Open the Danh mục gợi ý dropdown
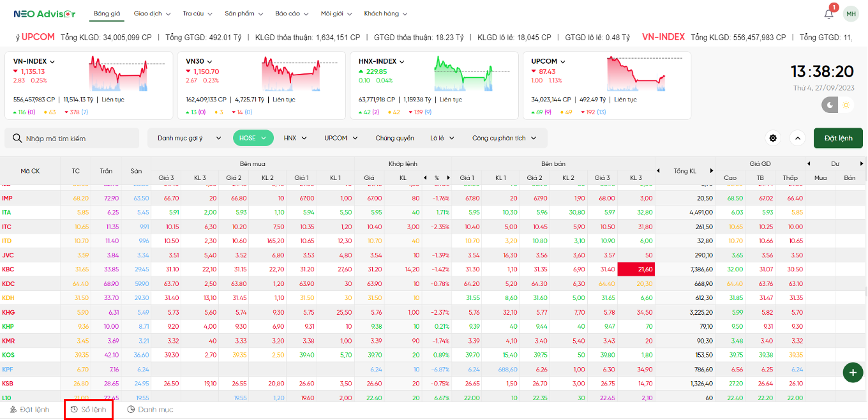The width and height of the screenshot is (868, 420). point(190,138)
